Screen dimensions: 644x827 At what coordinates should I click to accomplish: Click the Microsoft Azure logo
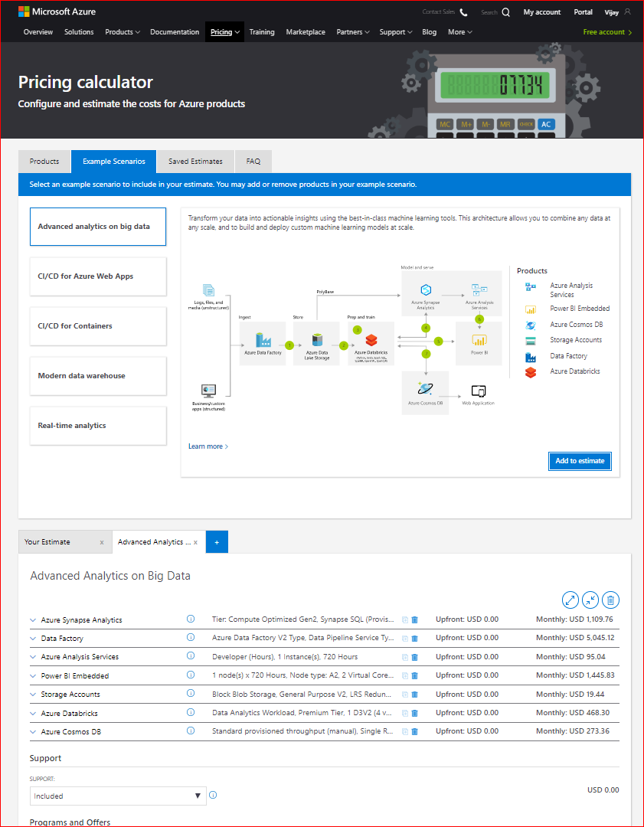pyautogui.click(x=57, y=11)
